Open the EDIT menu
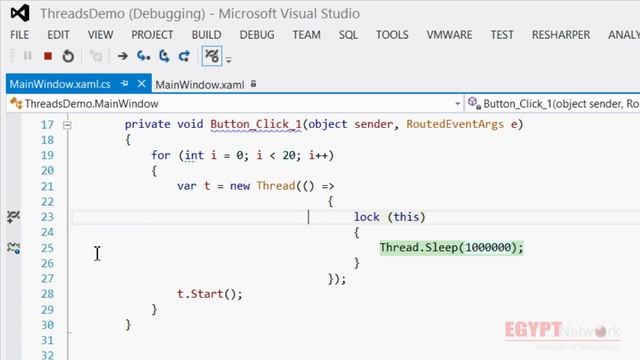The width and height of the screenshot is (640, 360). pyautogui.click(x=58, y=35)
